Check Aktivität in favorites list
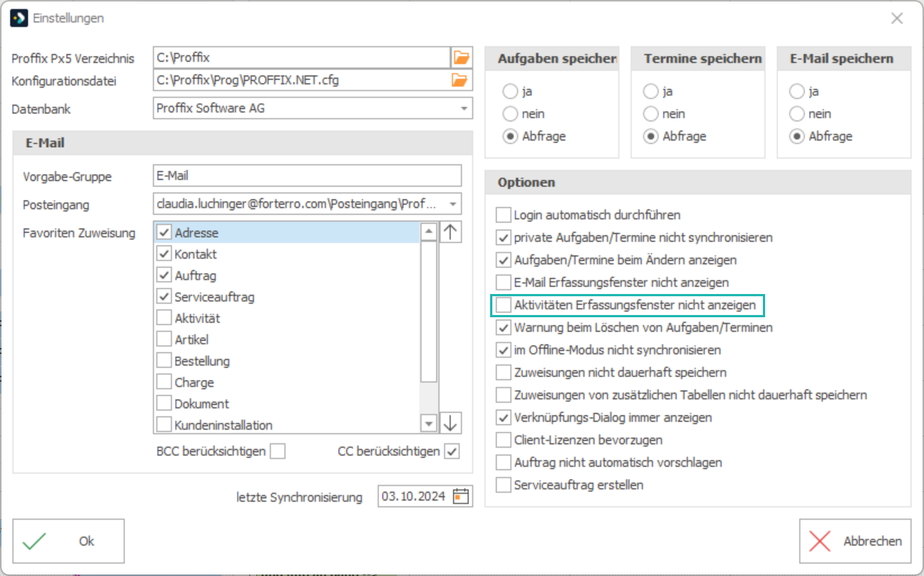Screen dimensions: 924x576 pyautogui.click(x=164, y=318)
